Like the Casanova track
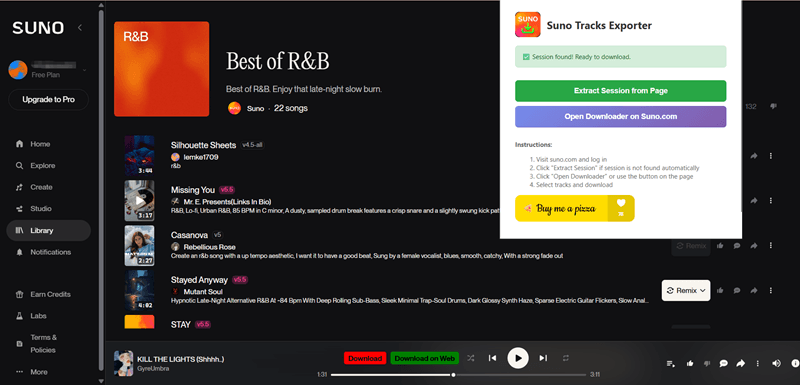Screen dimensions: 800x385 [x=720, y=245]
